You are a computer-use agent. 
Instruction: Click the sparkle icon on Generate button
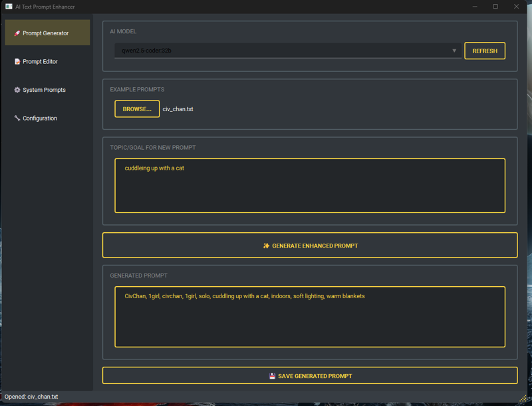pyautogui.click(x=267, y=246)
